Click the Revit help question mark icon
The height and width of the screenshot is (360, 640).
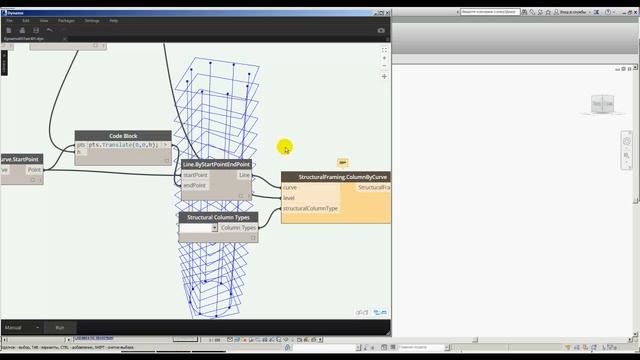608,12
